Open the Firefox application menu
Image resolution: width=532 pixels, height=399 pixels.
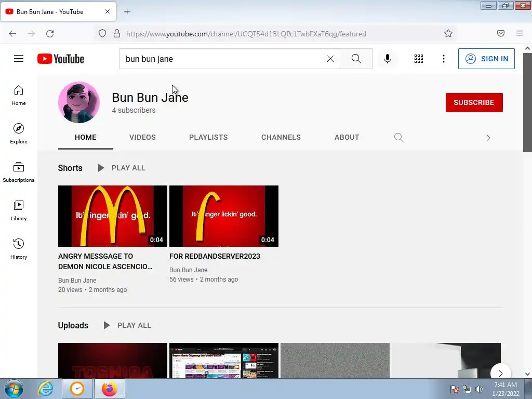[520, 33]
